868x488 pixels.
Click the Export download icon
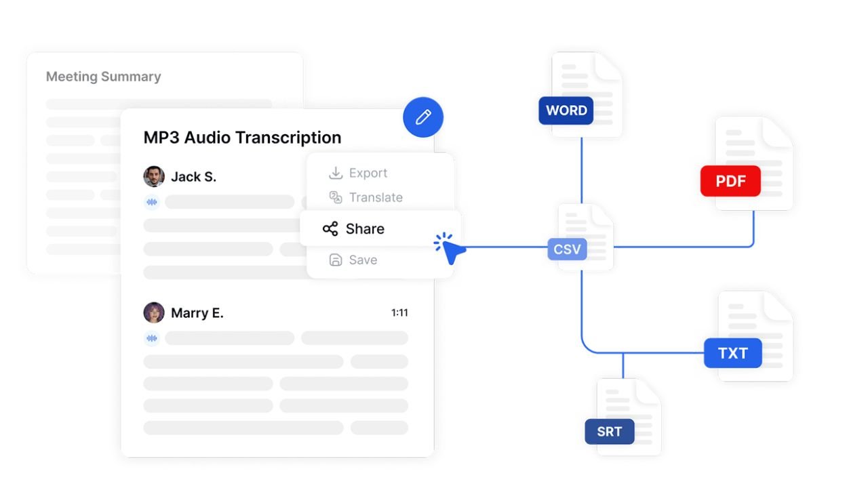tap(335, 173)
